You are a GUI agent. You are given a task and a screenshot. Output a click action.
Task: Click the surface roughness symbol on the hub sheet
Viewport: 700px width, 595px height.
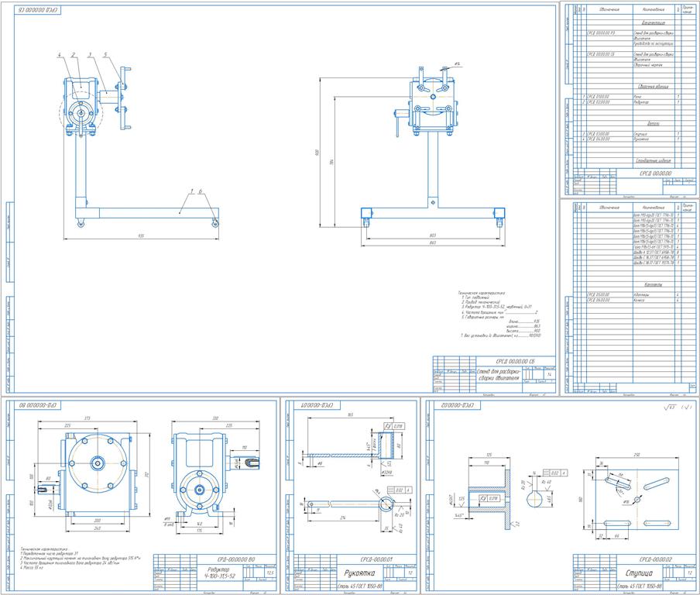[x=678, y=407]
